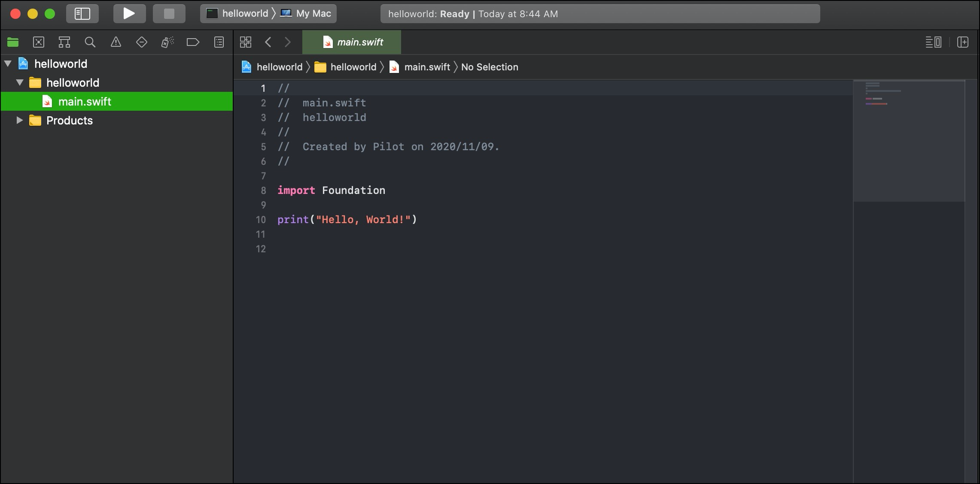Switch to Source Control navigator
This screenshot has width=980, height=484.
pos(39,42)
